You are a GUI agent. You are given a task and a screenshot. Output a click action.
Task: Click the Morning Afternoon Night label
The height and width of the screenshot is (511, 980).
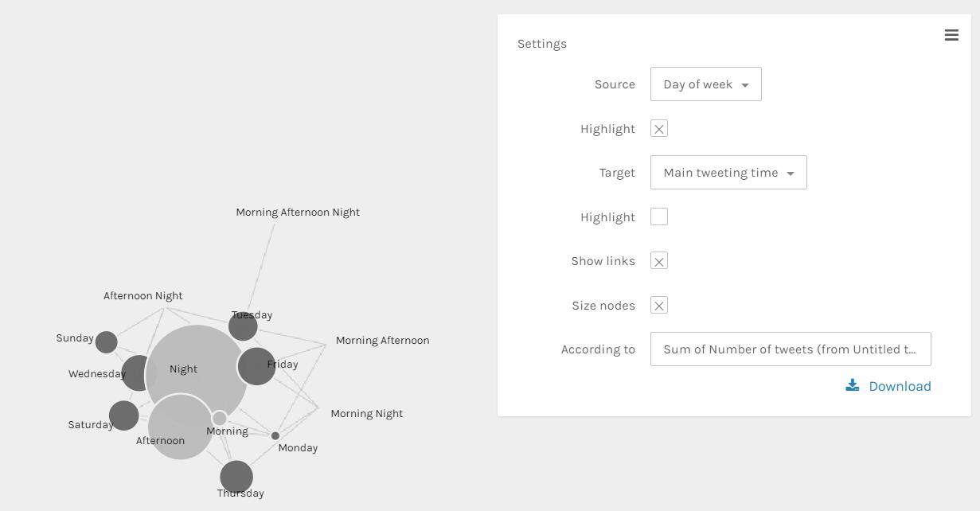[x=298, y=213]
